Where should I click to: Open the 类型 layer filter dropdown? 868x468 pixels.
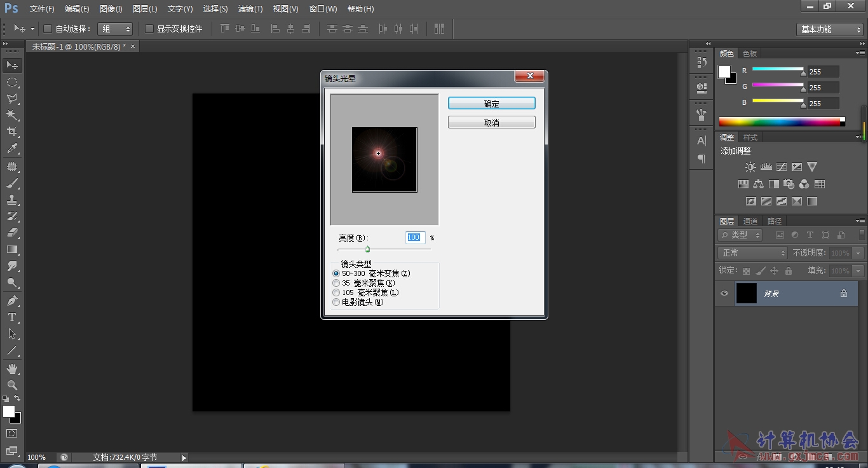[x=740, y=235]
